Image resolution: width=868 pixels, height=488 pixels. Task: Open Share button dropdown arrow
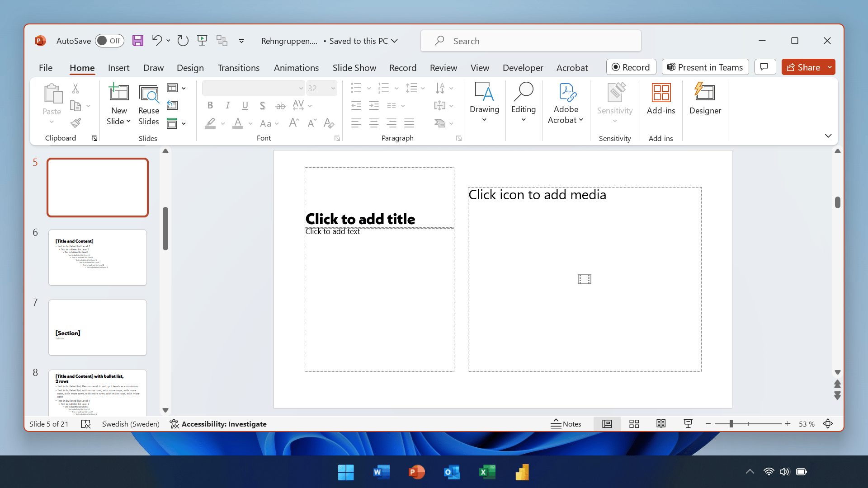(830, 67)
